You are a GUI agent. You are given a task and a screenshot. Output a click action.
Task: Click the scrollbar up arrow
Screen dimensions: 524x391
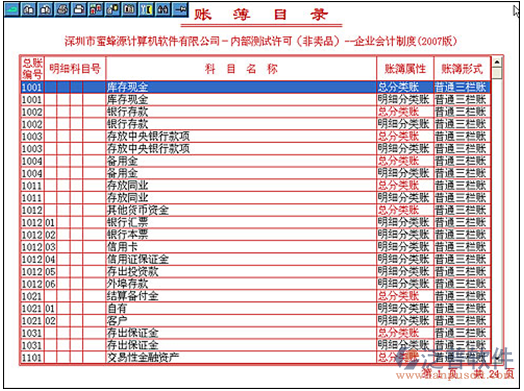pyautogui.click(x=497, y=62)
